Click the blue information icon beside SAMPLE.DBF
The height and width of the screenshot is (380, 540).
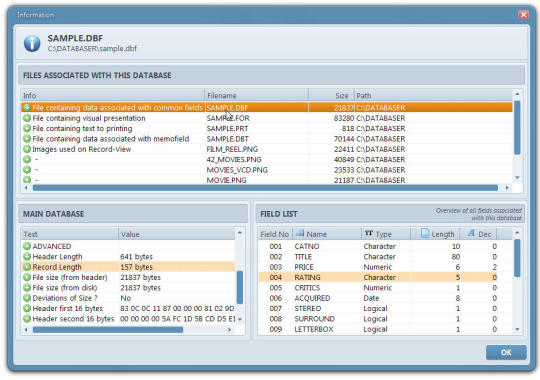click(32, 43)
